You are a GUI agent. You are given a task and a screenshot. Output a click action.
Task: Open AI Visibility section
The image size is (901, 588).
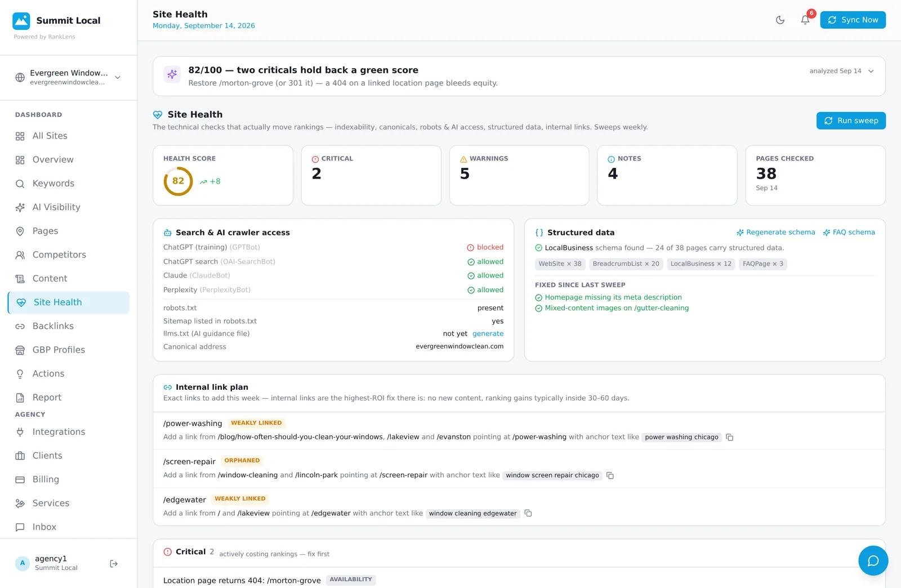click(x=68, y=207)
